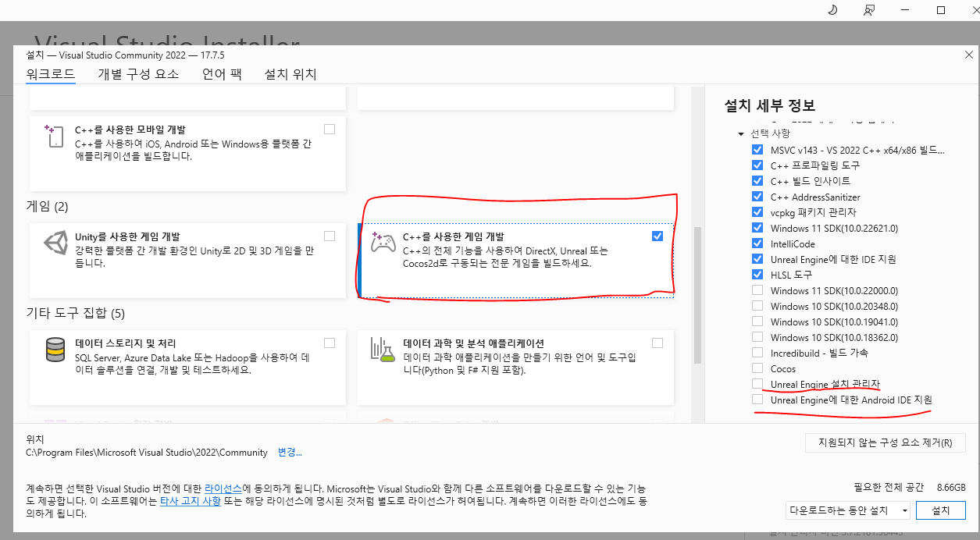This screenshot has height=540, width=980.
Task: Click the install path C:\Program Files\Microsoft Visual Studio\2022\Community
Action: 147,453
